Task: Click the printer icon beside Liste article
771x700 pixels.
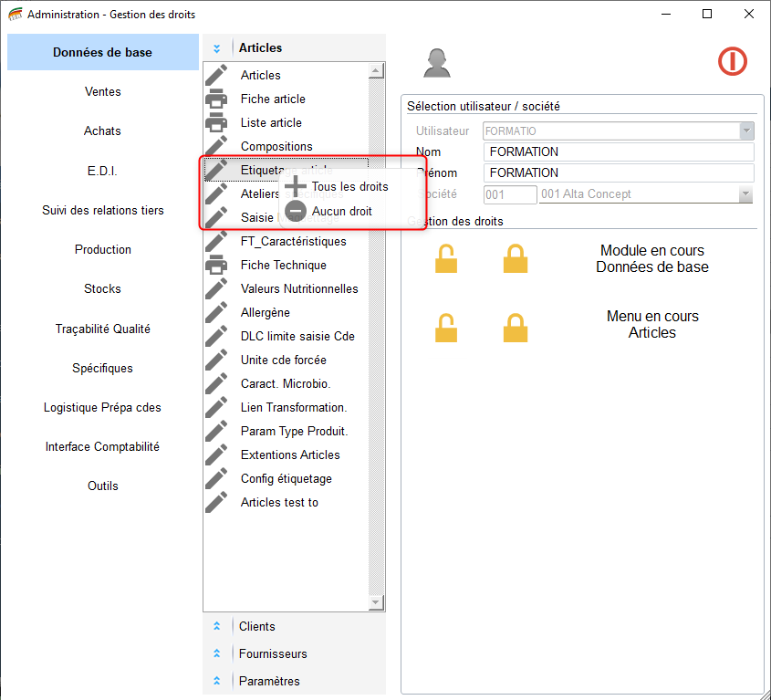Action: point(216,122)
